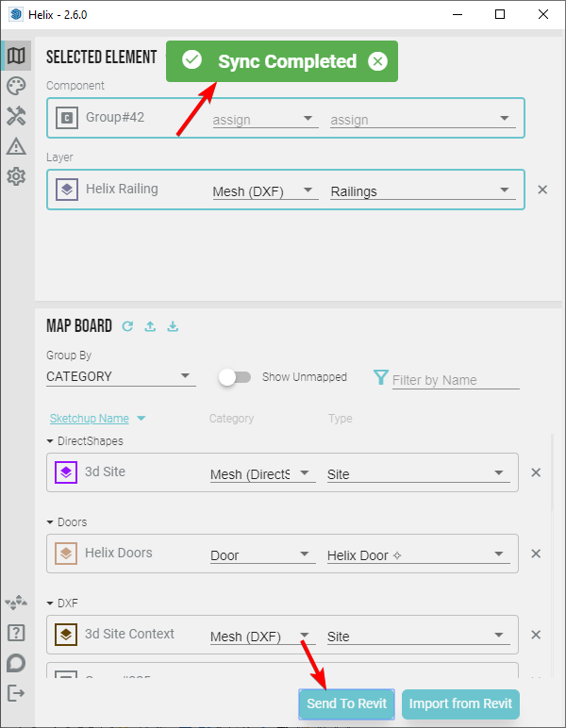Maximize the Helix window
Image resolution: width=566 pixels, height=728 pixels.
tap(500, 14)
